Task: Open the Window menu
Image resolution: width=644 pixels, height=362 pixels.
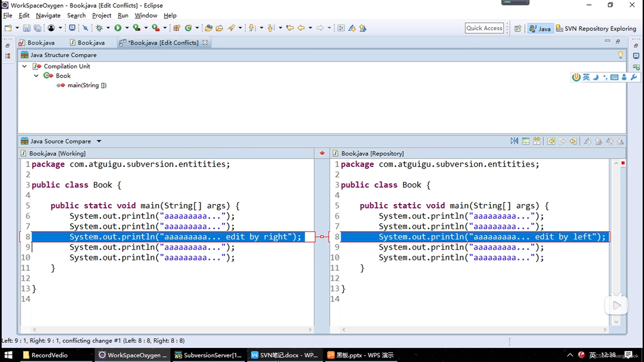Action: click(146, 15)
